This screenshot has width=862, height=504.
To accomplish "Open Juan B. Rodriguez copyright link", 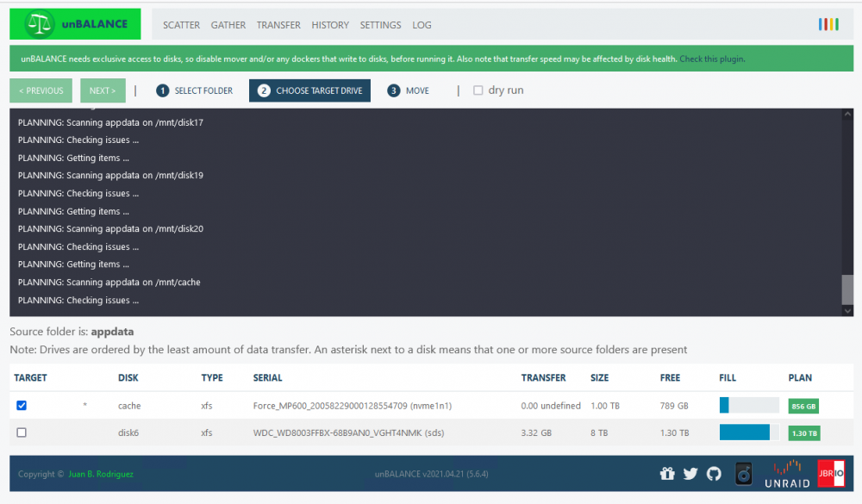I will (101, 474).
